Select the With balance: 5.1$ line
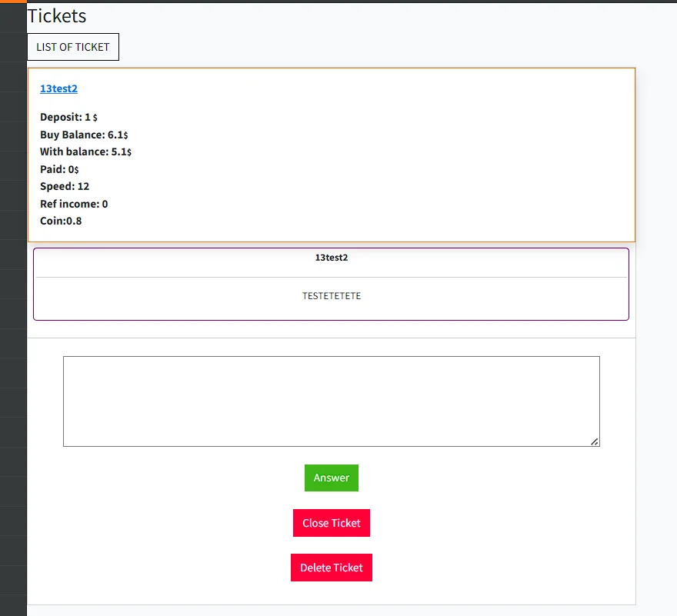Image resolution: width=677 pixels, height=616 pixels. (85, 152)
